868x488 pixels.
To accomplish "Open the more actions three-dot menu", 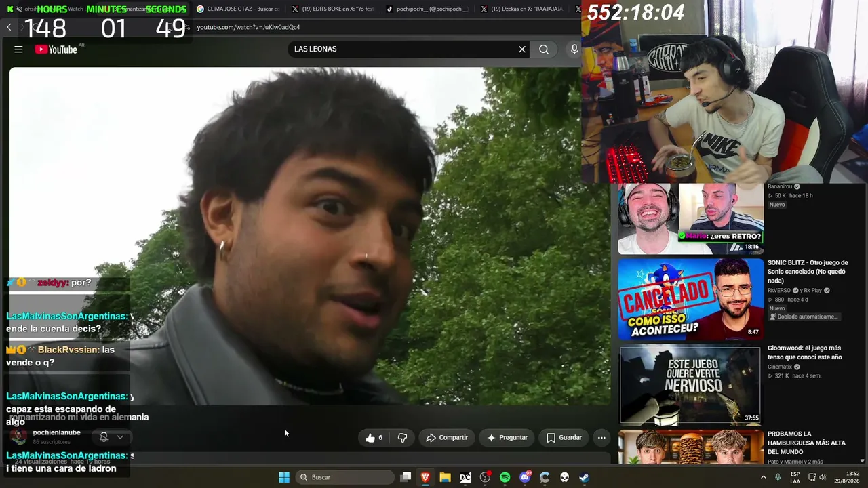I will click(x=601, y=438).
